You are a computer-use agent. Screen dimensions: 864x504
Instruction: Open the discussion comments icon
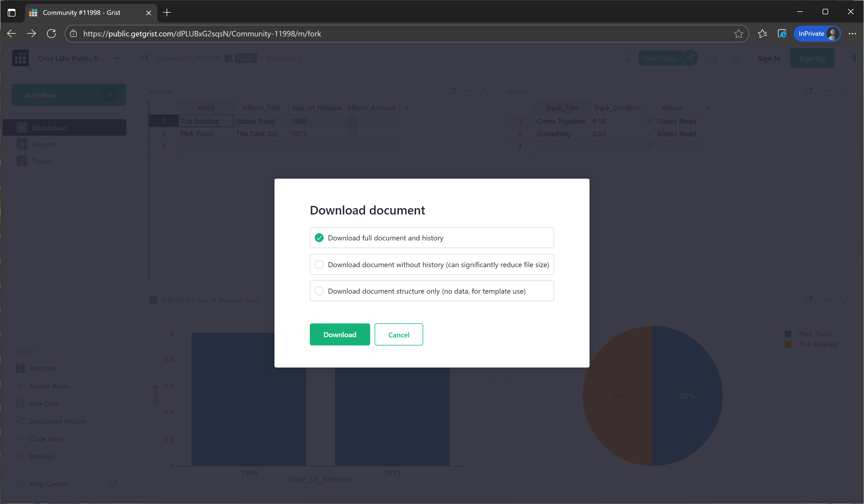[x=713, y=58]
